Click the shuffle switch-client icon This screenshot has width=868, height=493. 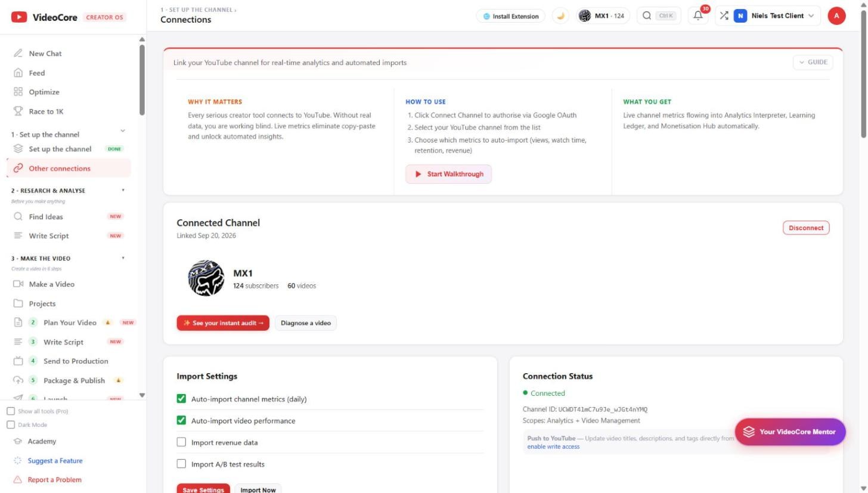click(724, 16)
